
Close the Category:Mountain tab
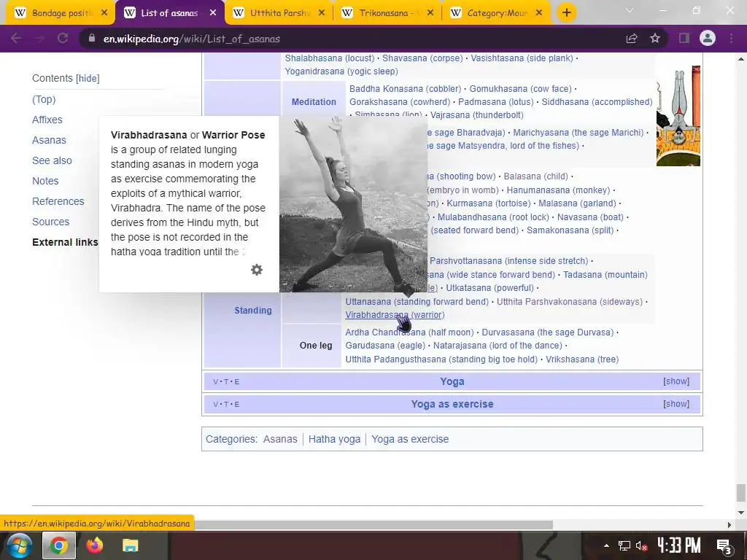point(539,13)
